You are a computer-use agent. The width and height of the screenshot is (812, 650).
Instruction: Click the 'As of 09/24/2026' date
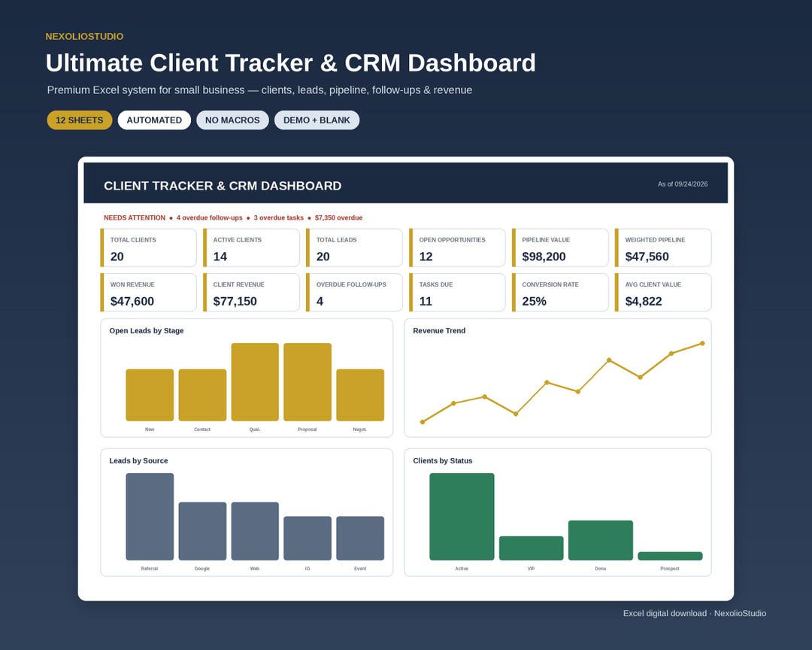(683, 184)
